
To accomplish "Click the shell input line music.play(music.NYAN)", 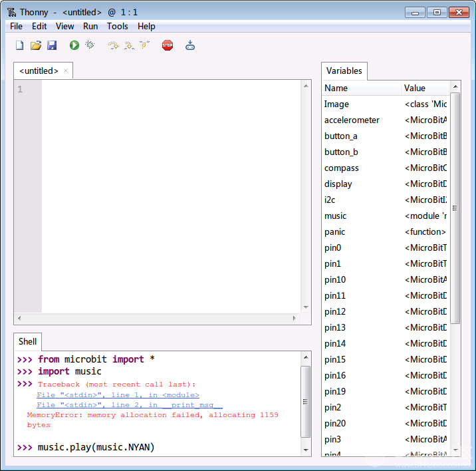I will [x=96, y=447].
